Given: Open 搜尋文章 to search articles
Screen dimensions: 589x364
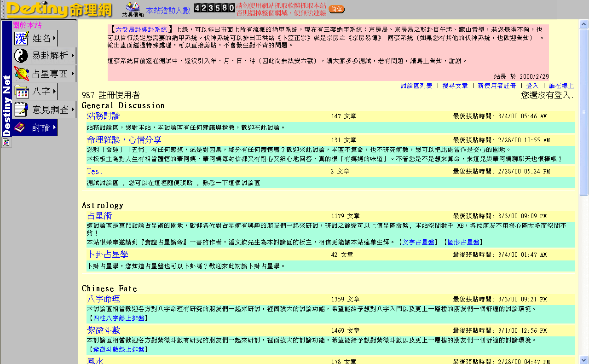Looking at the screenshot, I should coord(456,86).
